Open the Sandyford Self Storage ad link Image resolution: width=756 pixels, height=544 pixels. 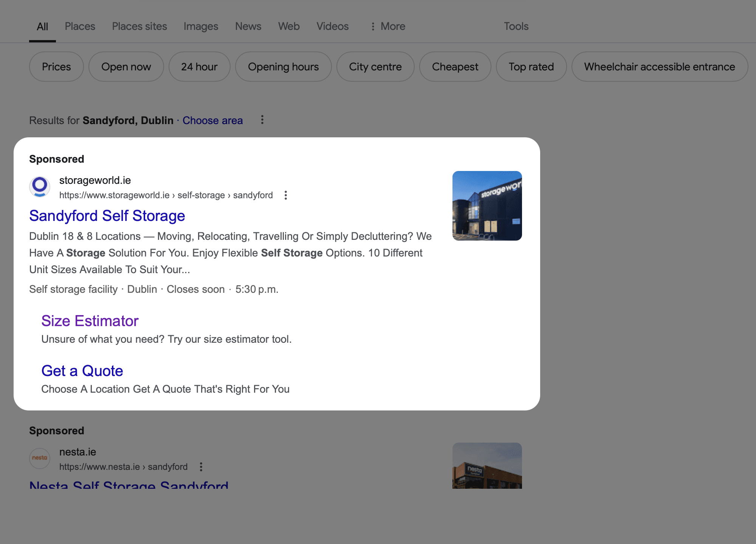[107, 216]
